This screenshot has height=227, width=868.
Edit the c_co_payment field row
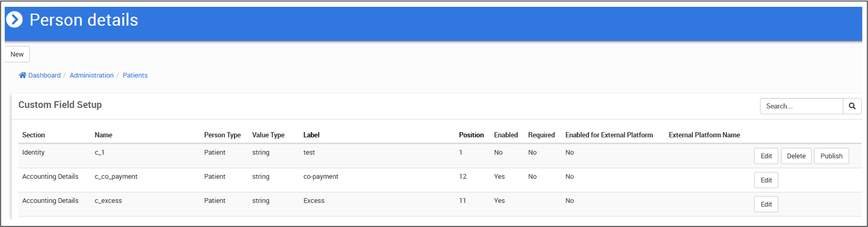coord(766,180)
